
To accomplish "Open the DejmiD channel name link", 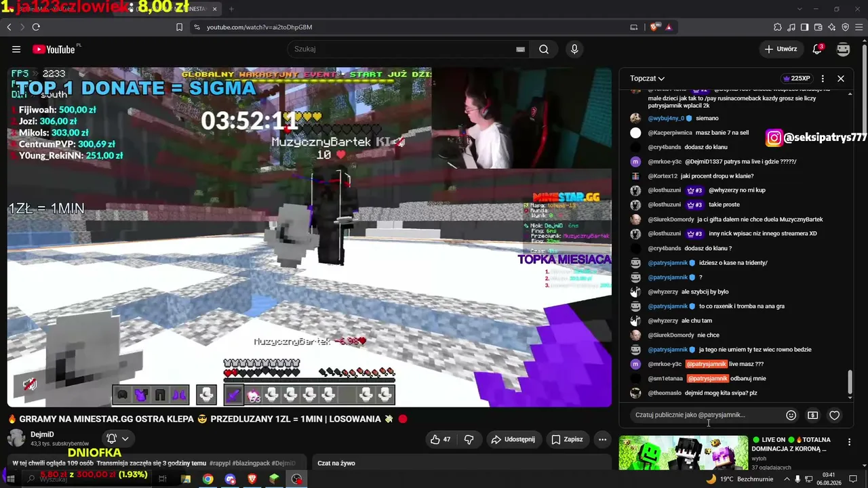I will 42,434.
